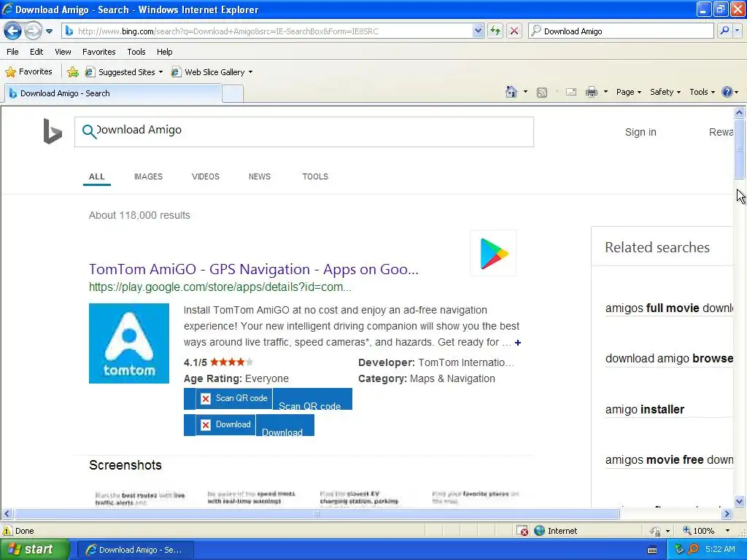Open the Safety command bar menu
Image resolution: width=747 pixels, height=560 pixels.
(x=665, y=92)
